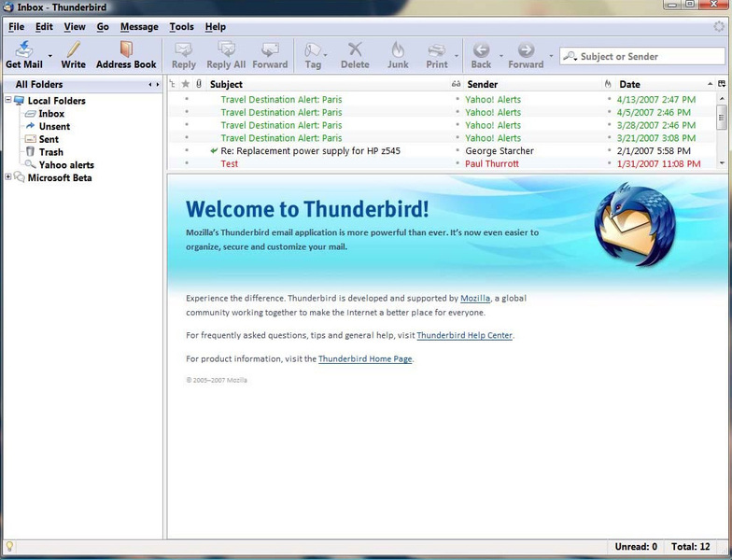Viewport: 732px width, 560px height.
Task: Follow the Mozilla link
Action: [475, 299]
